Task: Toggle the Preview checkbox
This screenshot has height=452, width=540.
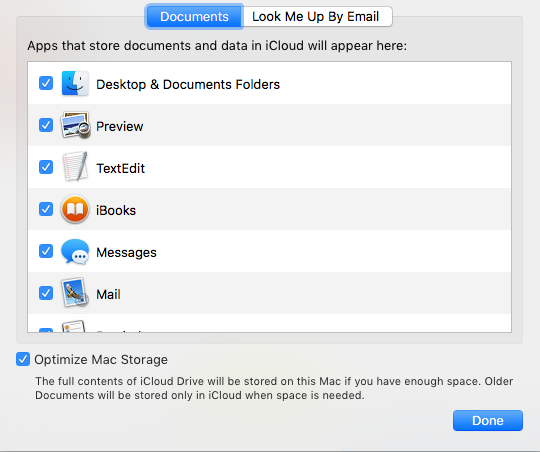Action: click(46, 125)
